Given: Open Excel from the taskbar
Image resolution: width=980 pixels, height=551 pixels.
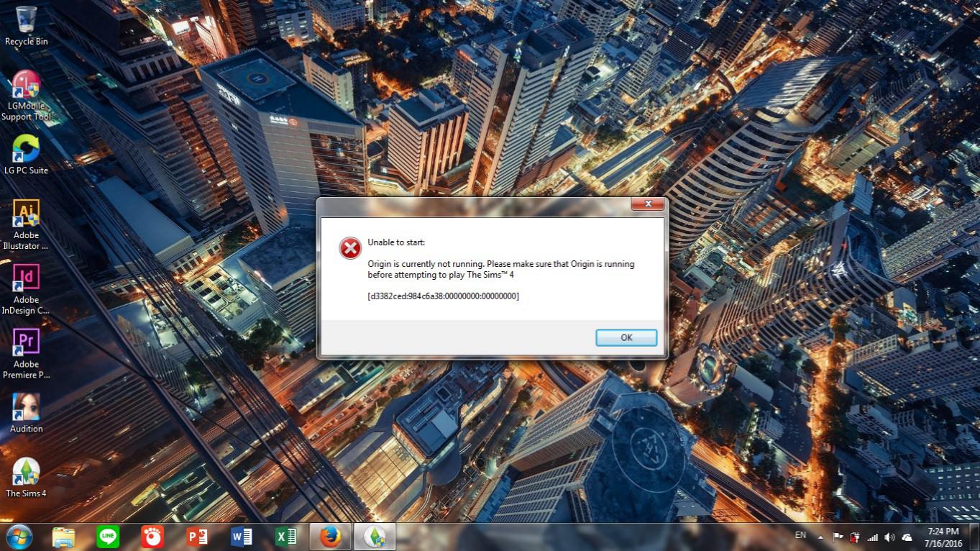Looking at the screenshot, I should point(286,537).
